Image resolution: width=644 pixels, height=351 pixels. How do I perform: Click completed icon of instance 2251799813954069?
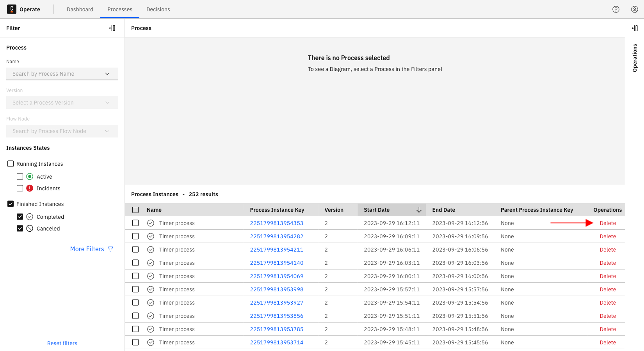(x=151, y=276)
